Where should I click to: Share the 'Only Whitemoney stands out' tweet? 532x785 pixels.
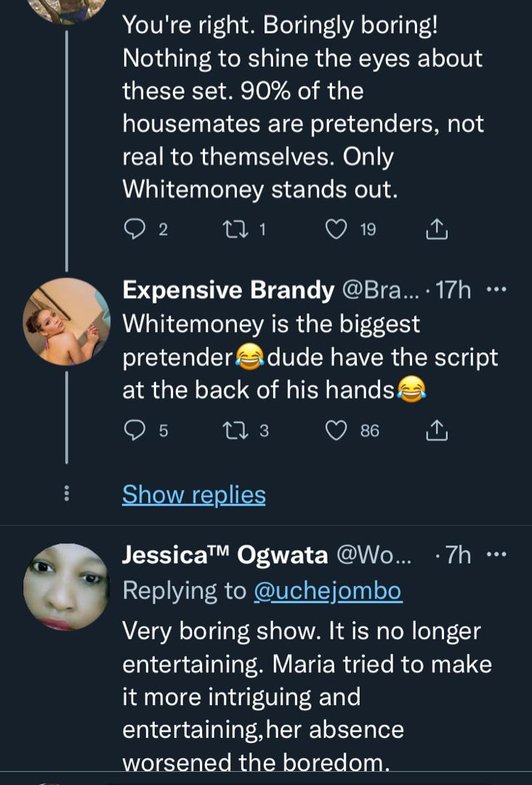(435, 230)
